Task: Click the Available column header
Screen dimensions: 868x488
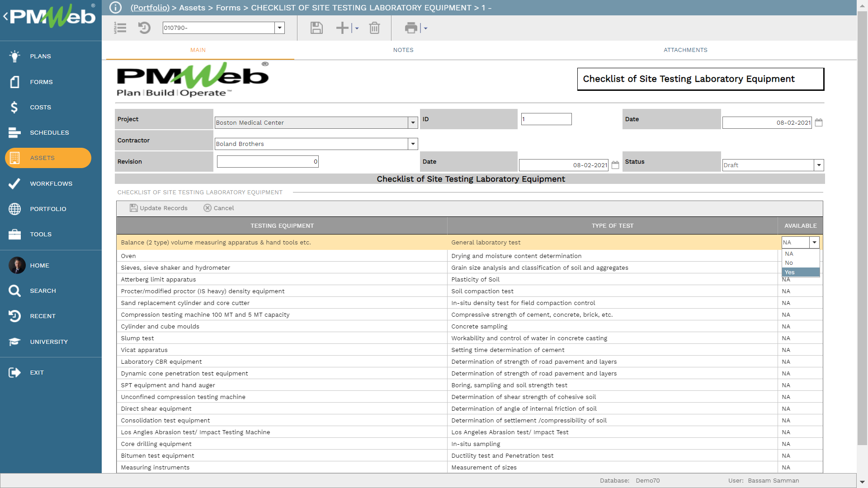Action: pyautogui.click(x=801, y=225)
